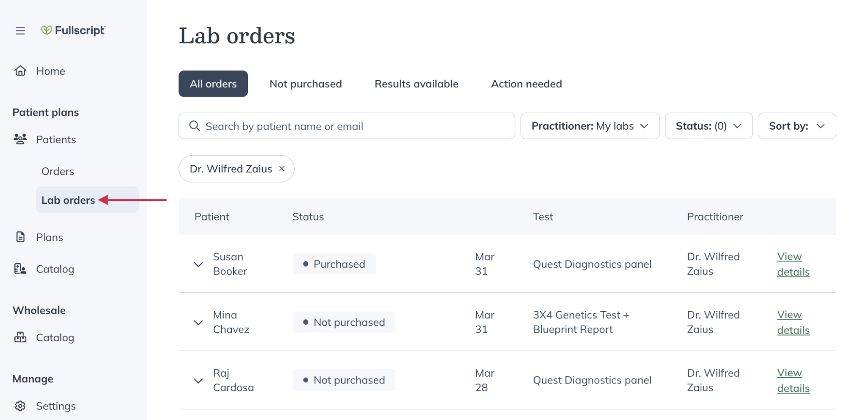Open Patients using its sidebar icon
868x420 pixels.
coord(20,139)
